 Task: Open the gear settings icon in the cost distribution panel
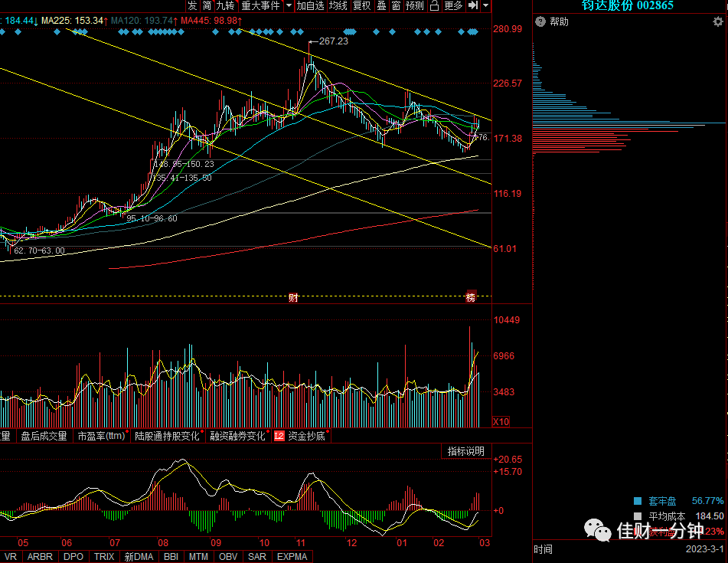[x=718, y=22]
